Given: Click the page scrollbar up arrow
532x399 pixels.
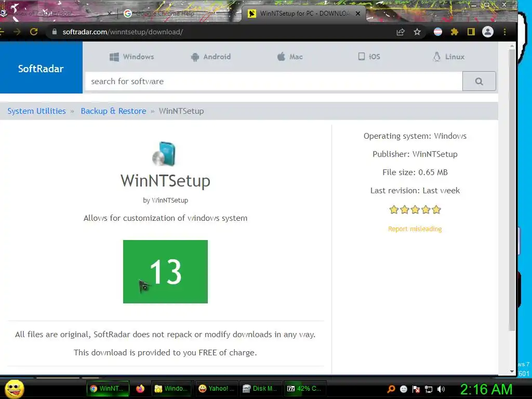Looking at the screenshot, I should [512, 46].
